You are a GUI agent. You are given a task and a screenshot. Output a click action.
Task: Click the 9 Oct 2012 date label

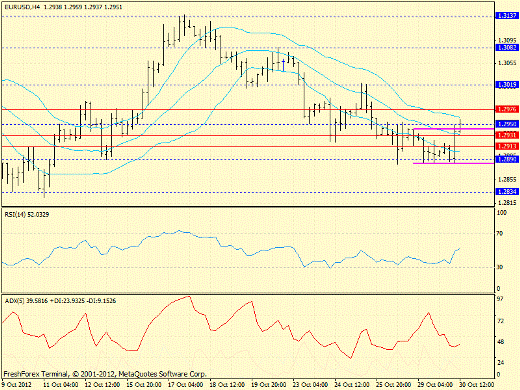click(17, 384)
